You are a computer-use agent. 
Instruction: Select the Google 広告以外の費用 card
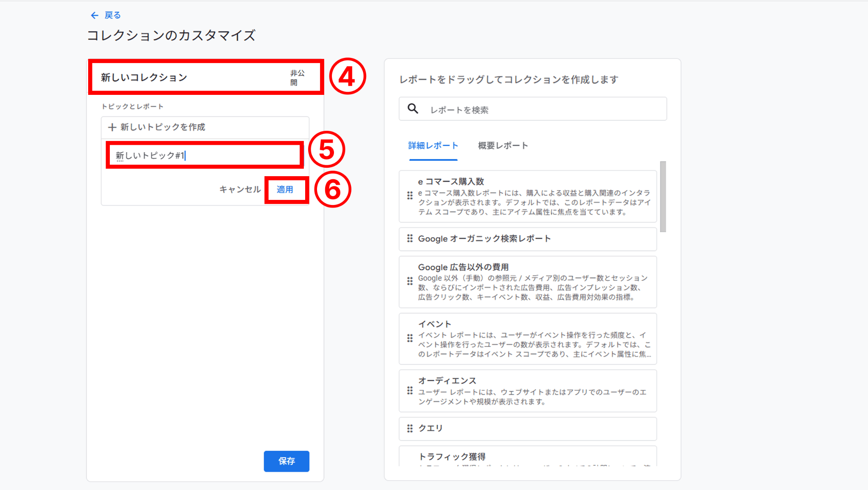[528, 282]
